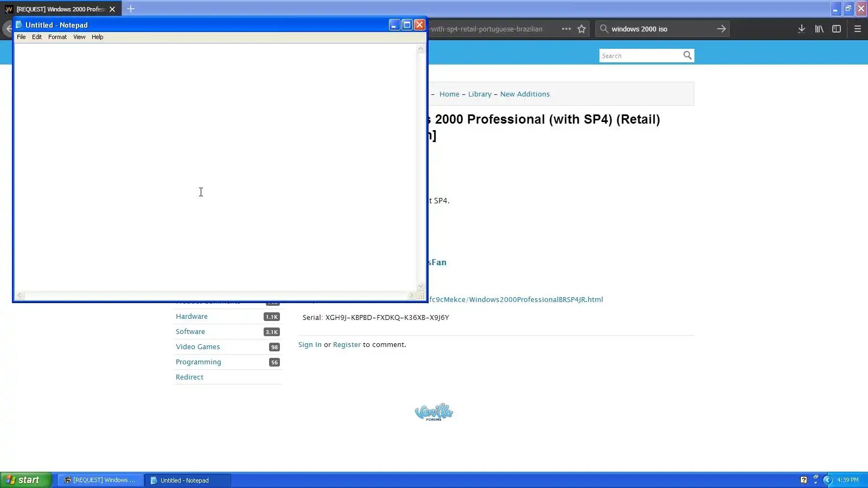
Task: Close the [REQUEST] Windows 2000 browser tab
Action: pos(112,9)
